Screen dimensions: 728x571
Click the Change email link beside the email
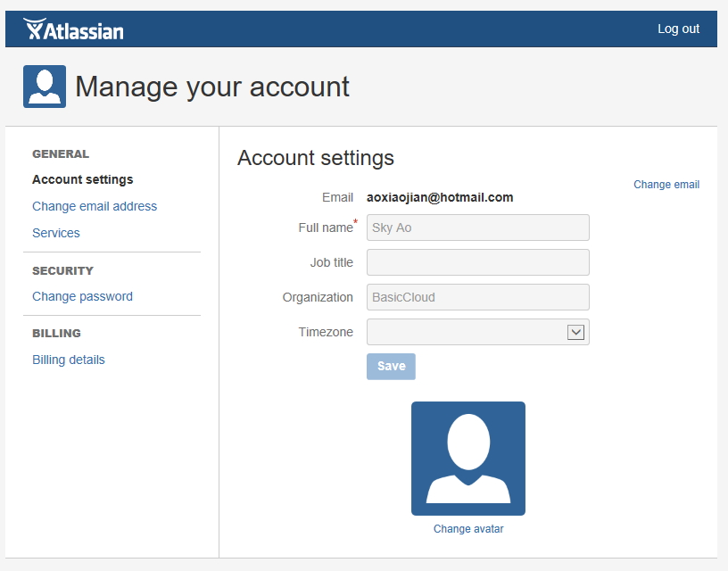click(666, 185)
